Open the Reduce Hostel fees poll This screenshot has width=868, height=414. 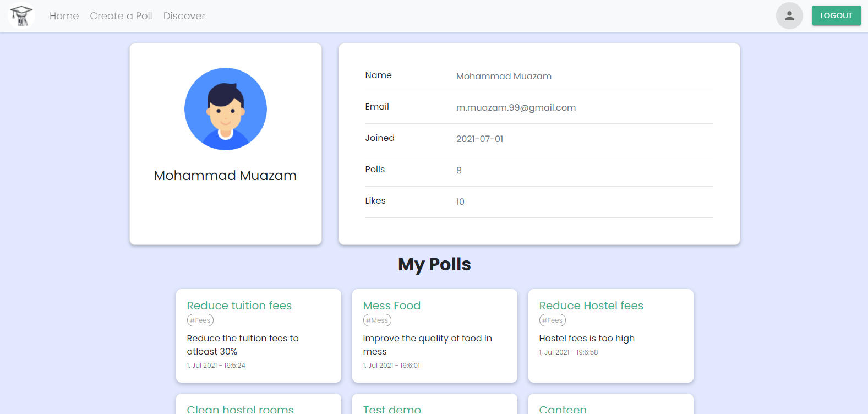point(591,306)
